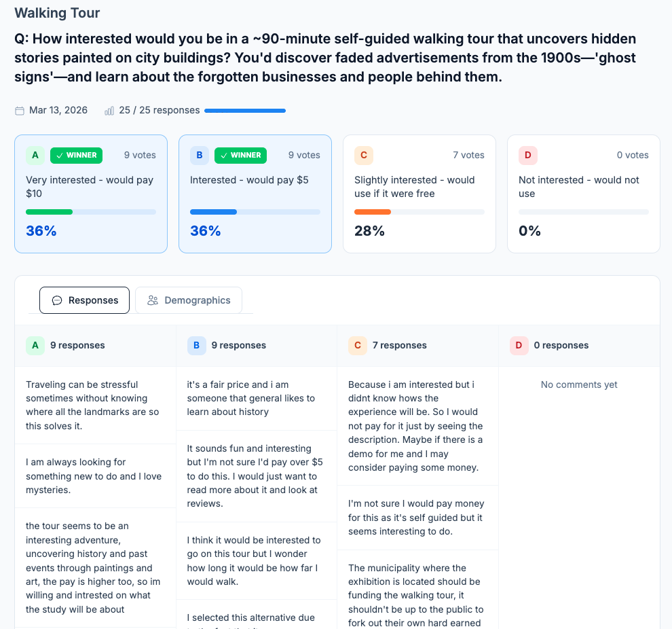Click the bar-chart icon beside the response count
The image size is (672, 629).
pos(109,110)
